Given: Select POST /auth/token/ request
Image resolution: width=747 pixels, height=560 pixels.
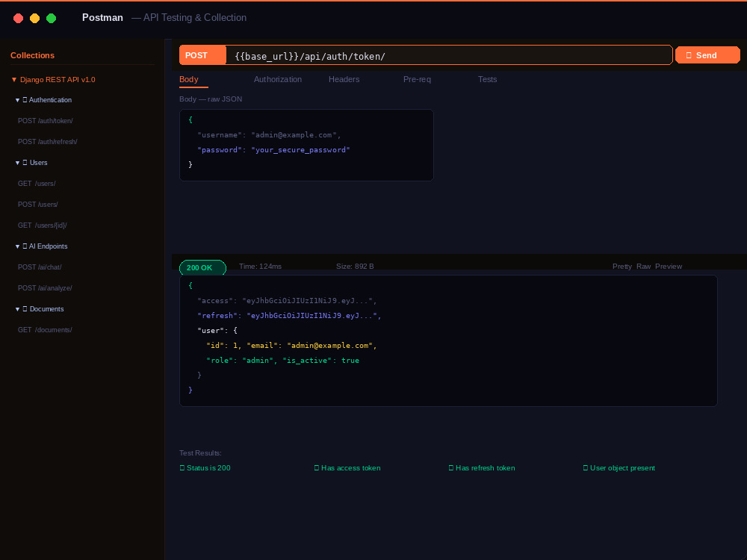Looking at the screenshot, I should tap(46, 121).
